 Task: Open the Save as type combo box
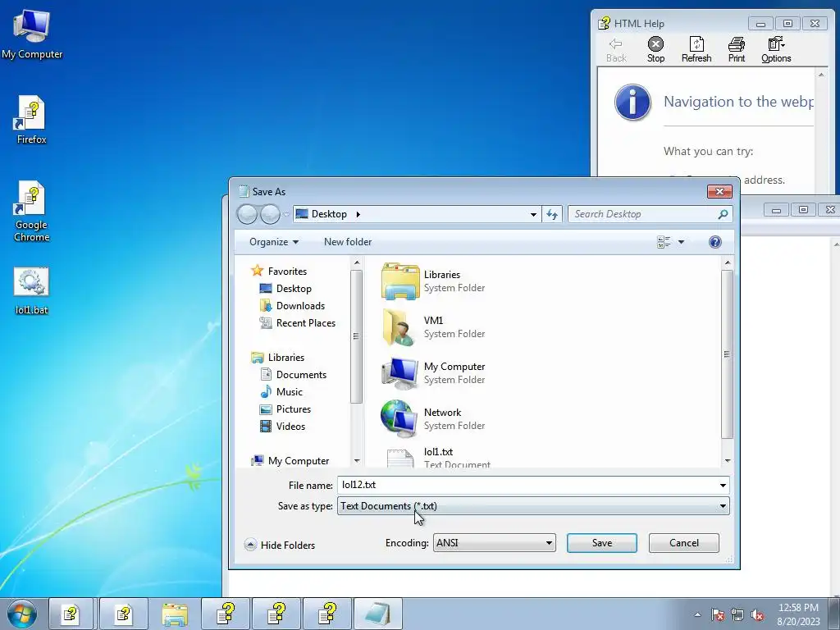pyautogui.click(x=533, y=506)
